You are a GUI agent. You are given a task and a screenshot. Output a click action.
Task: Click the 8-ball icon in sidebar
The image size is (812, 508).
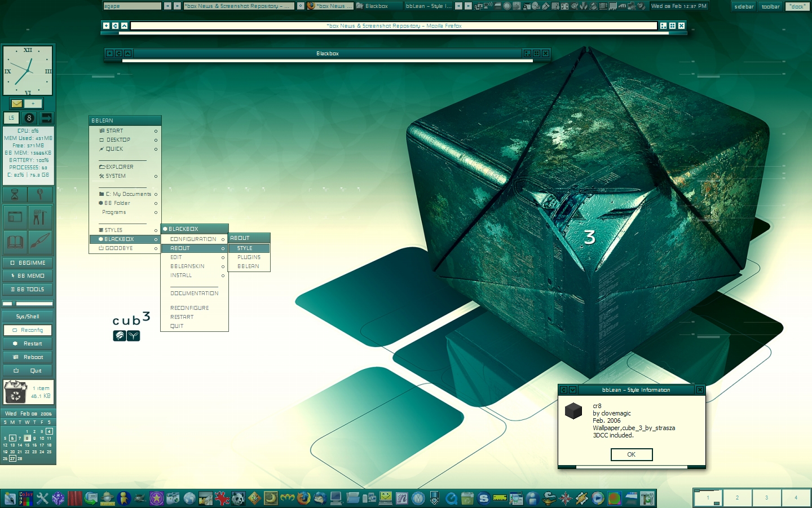(29, 117)
